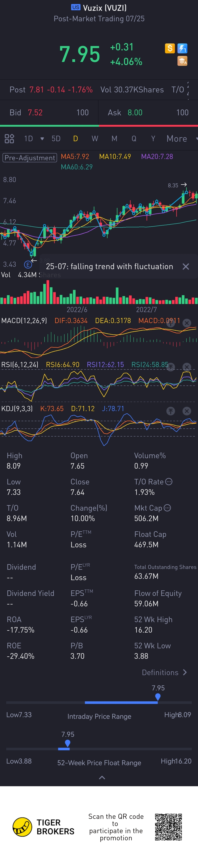The width and height of the screenshot is (198, 868).
Task: Tap the orange stacked layers icon
Action: [x=182, y=61]
